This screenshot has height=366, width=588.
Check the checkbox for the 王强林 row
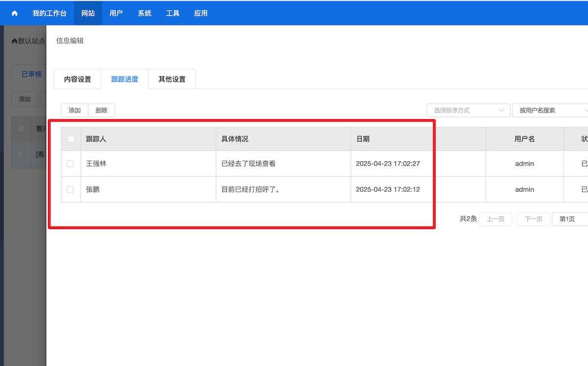(x=70, y=164)
